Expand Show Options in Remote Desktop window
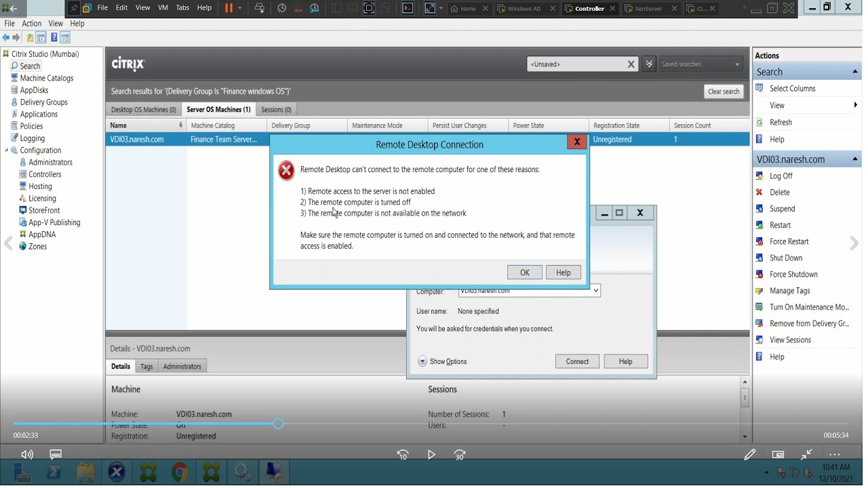This screenshot has width=868, height=488. point(442,361)
